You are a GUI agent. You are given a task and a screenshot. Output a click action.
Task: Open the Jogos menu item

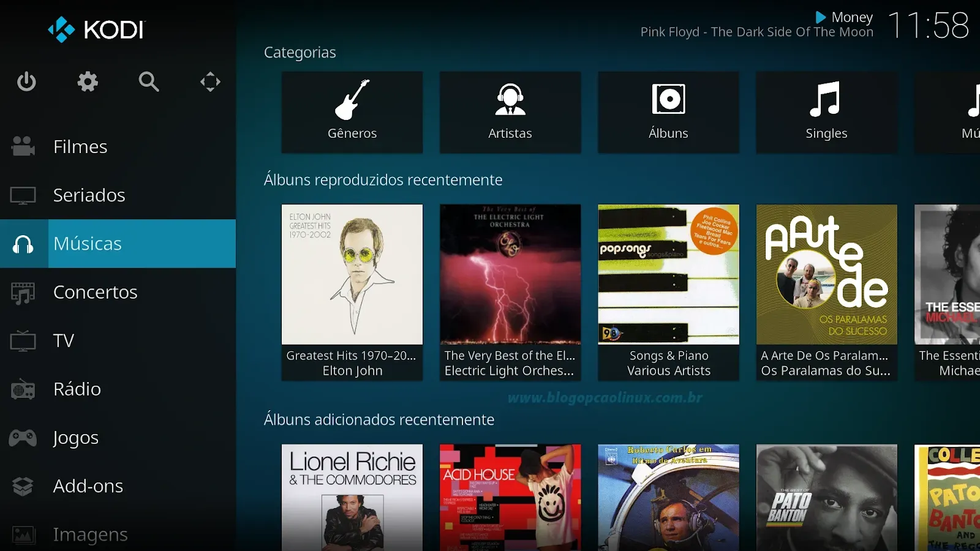tap(118, 438)
